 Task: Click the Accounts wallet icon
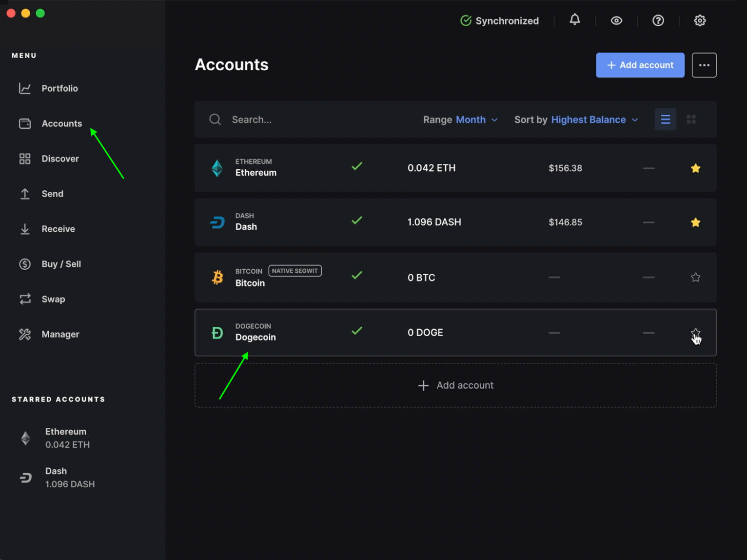pyautogui.click(x=25, y=123)
